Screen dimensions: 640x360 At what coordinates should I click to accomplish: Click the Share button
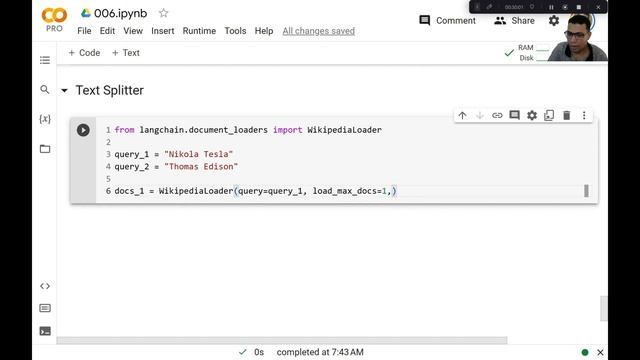tap(514, 20)
